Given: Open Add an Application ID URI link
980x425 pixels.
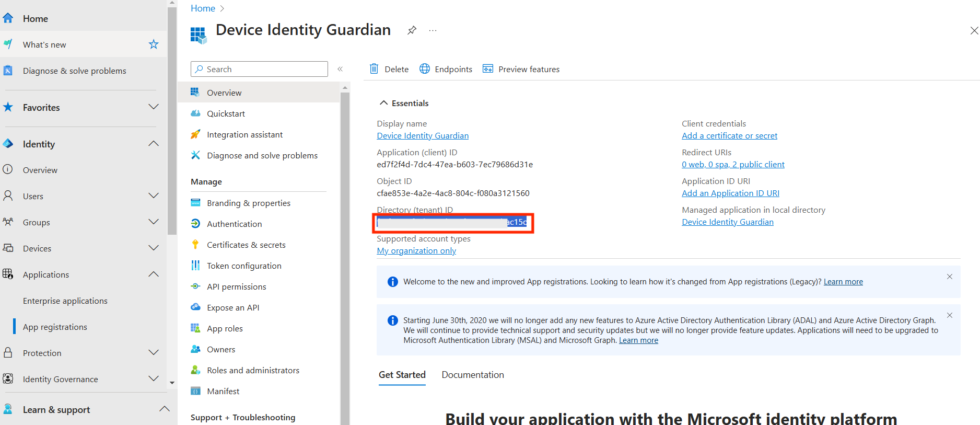Looking at the screenshot, I should (x=730, y=193).
